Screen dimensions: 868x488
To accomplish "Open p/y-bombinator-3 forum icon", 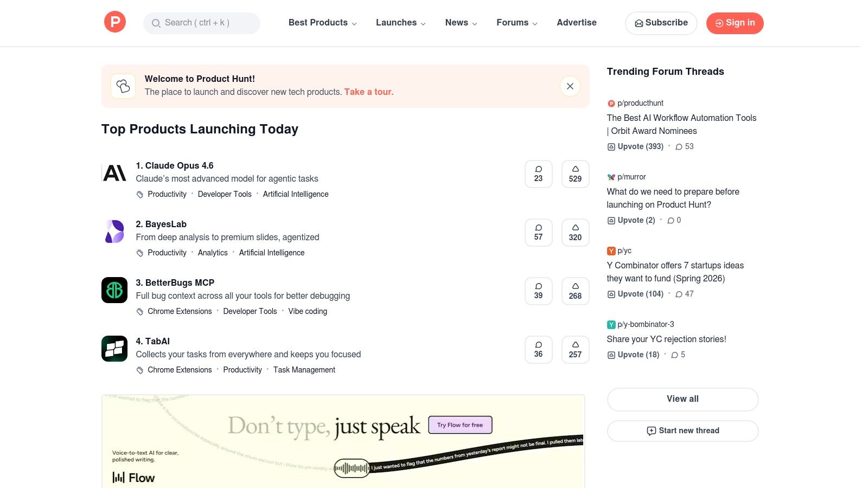I will (611, 324).
